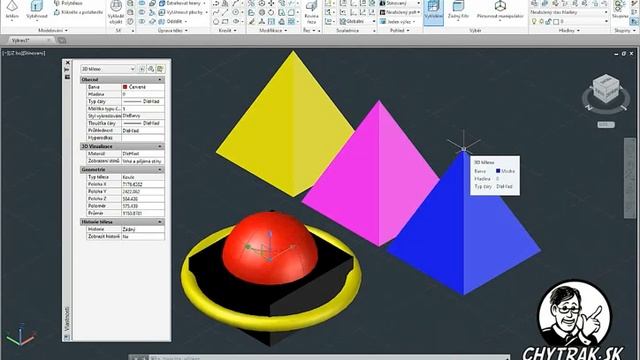The height and width of the screenshot is (360, 640).
Task: Toggle layer on/off light bulb icon
Action: coord(534,21)
